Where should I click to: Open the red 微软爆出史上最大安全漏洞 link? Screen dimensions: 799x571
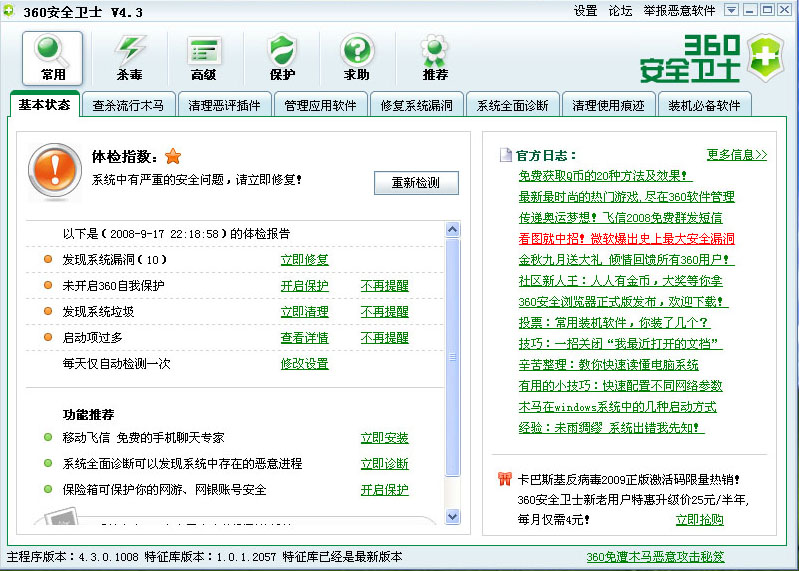click(x=627, y=238)
